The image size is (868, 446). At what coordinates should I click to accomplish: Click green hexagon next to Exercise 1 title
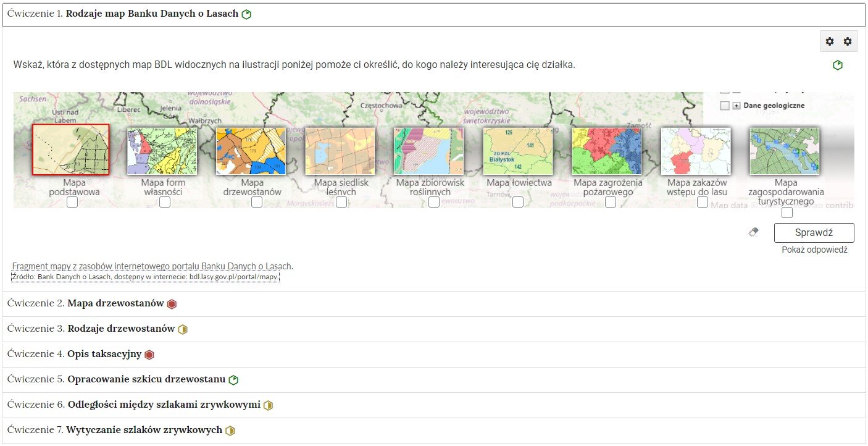point(246,14)
